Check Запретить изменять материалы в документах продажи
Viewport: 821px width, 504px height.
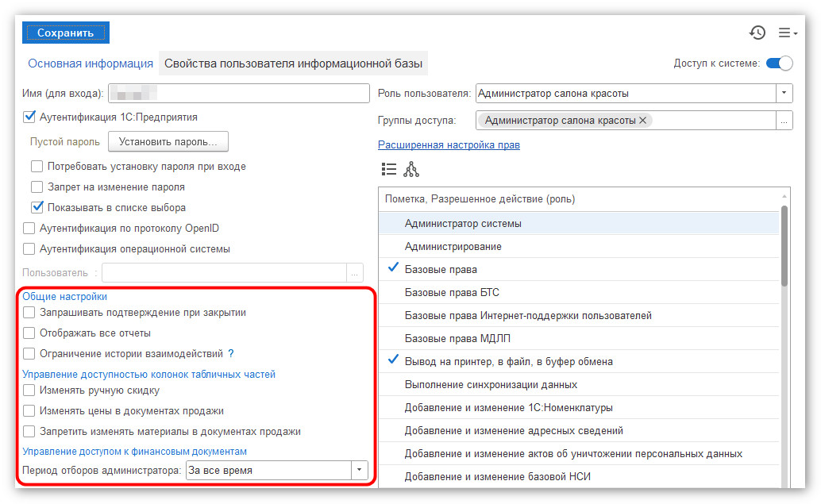coord(29,431)
